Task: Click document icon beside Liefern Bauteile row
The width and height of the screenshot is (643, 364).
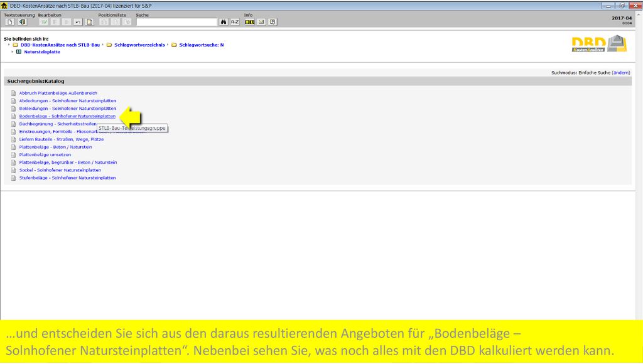Action: pyautogui.click(x=14, y=139)
